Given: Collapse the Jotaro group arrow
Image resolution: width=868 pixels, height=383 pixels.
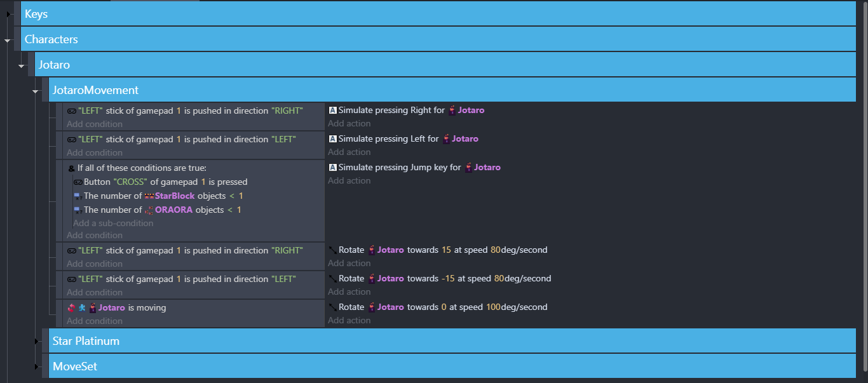Looking at the screenshot, I should pyautogui.click(x=22, y=65).
